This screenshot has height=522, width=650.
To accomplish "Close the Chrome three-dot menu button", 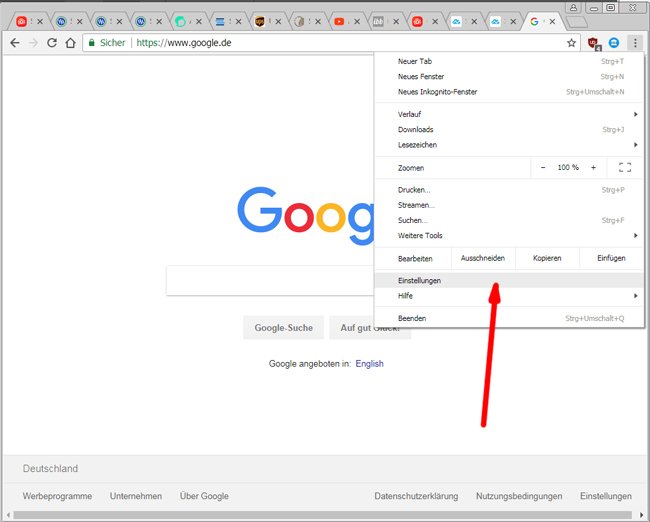I will 635,42.
